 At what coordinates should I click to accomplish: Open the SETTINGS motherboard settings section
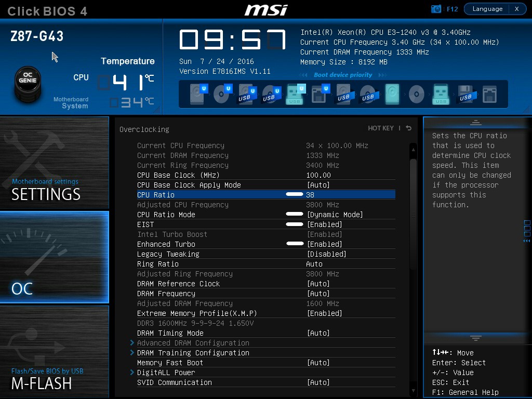54,163
